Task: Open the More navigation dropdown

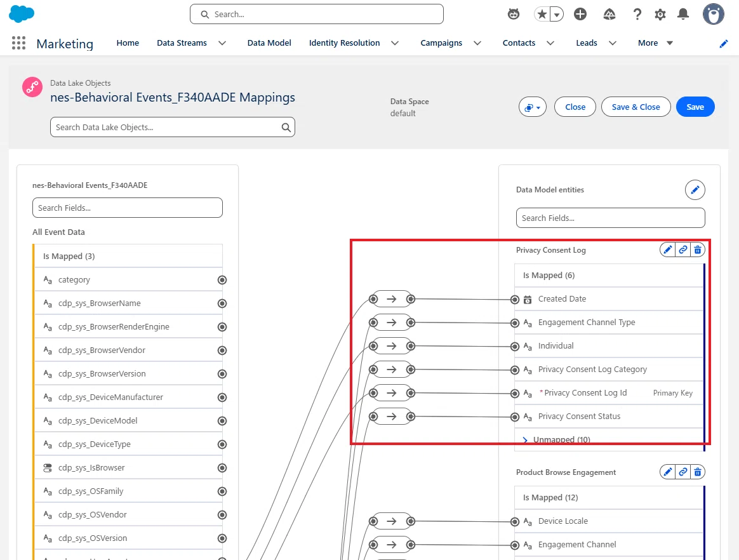Action: (656, 43)
